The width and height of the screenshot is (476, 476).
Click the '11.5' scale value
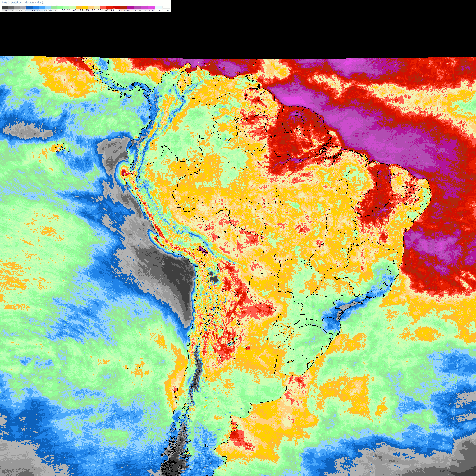148,10
